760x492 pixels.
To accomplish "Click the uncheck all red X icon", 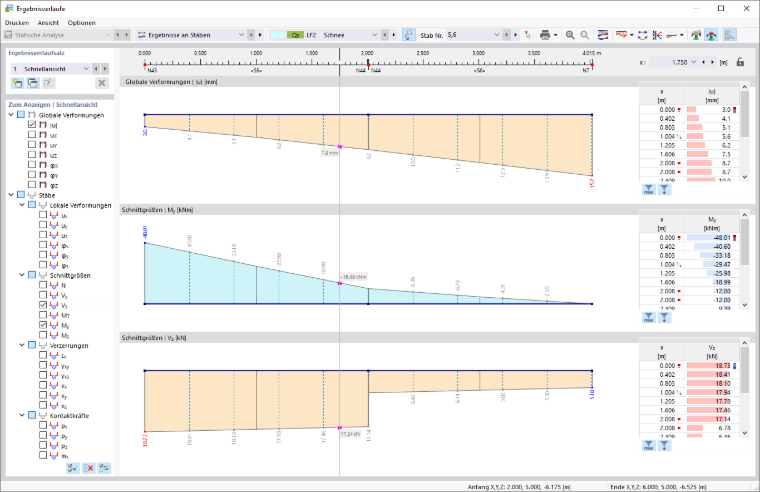I will [x=89, y=468].
